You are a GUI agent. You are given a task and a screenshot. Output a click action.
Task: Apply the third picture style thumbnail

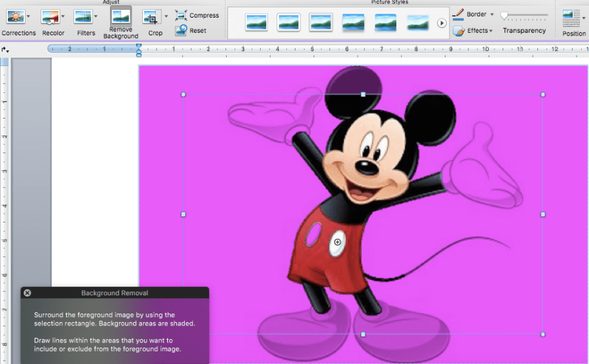pos(320,22)
